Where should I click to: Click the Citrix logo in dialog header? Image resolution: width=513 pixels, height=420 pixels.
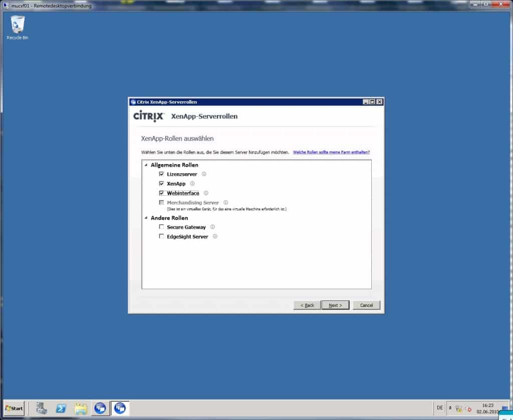(x=148, y=116)
